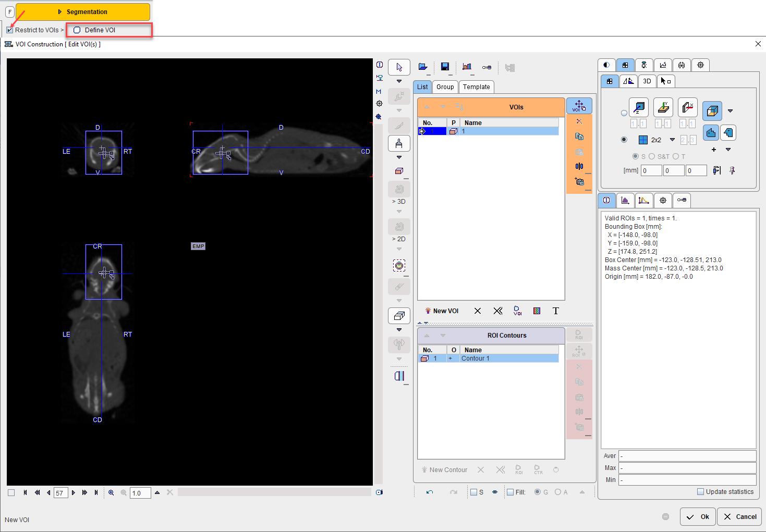Paste-add VOI with the plus clipboard icon
Screen dimensions: 766x532
click(x=579, y=181)
